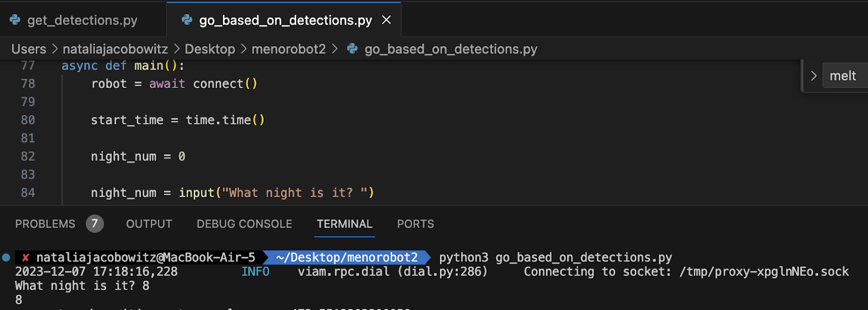The height and width of the screenshot is (310, 868).
Task: Close the go_based_on_detections.py editor tab
Action: pyautogui.click(x=386, y=20)
